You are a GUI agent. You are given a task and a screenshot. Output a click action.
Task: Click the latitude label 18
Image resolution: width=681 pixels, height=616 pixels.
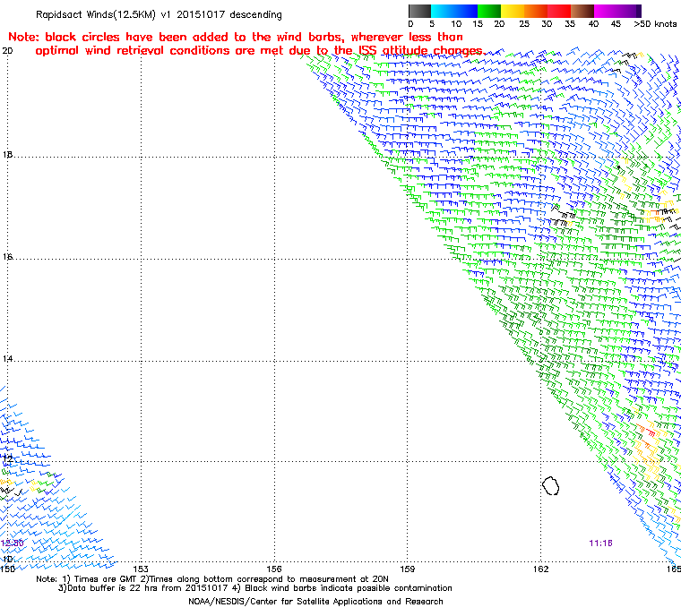pos(7,155)
